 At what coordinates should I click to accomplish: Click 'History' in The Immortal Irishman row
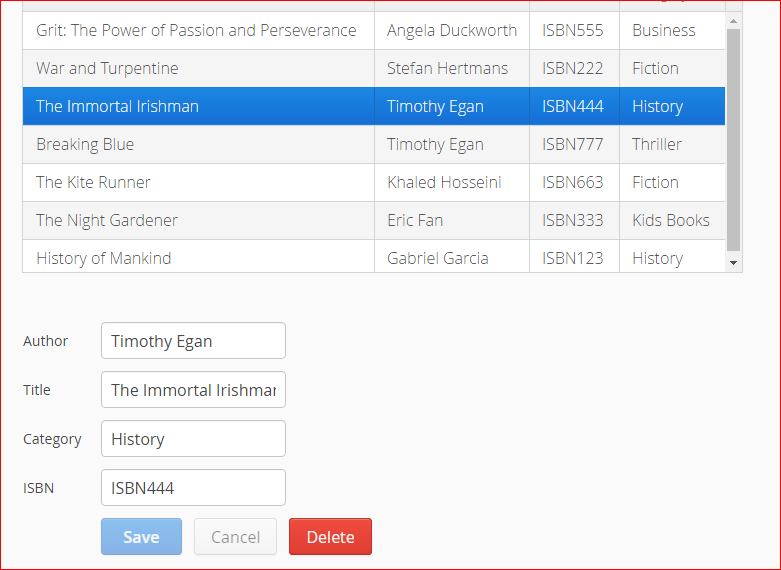pyautogui.click(x=672, y=106)
